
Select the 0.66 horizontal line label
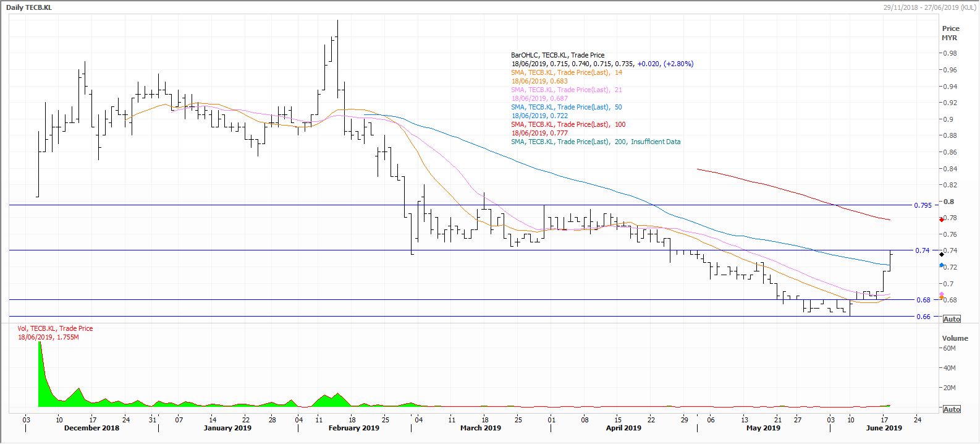923,317
